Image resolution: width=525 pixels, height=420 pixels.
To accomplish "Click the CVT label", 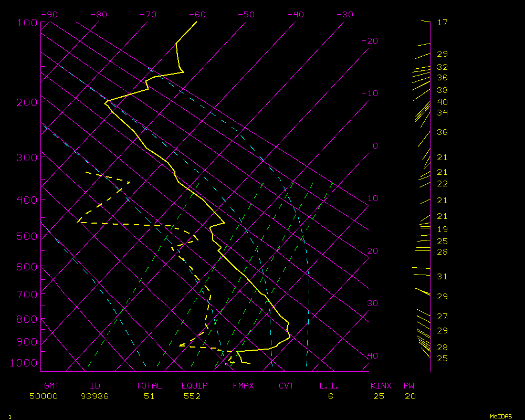I will click(x=287, y=386).
